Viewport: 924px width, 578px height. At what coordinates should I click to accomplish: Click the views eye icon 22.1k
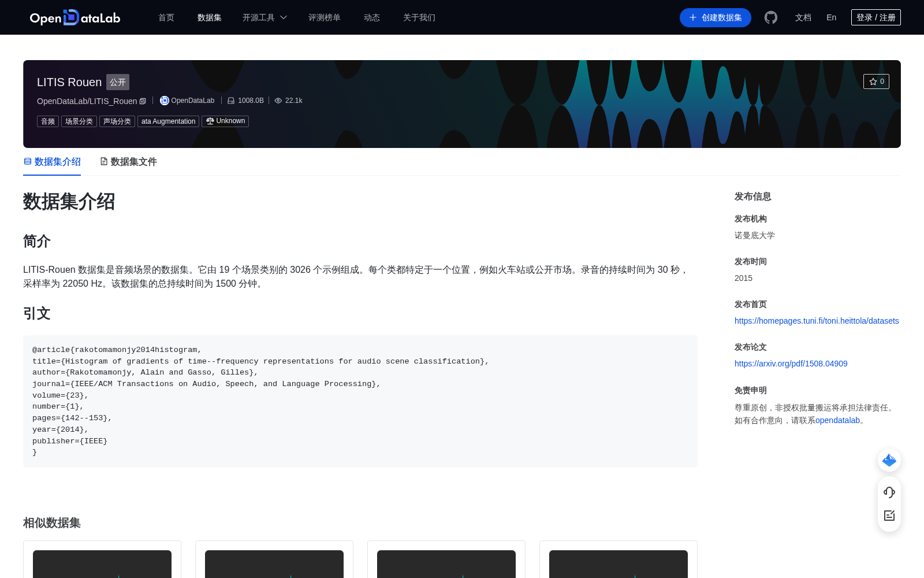coord(278,101)
